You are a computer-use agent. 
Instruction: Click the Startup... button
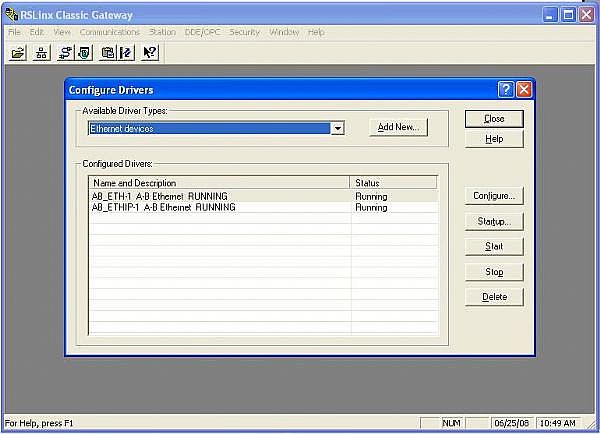point(494,222)
